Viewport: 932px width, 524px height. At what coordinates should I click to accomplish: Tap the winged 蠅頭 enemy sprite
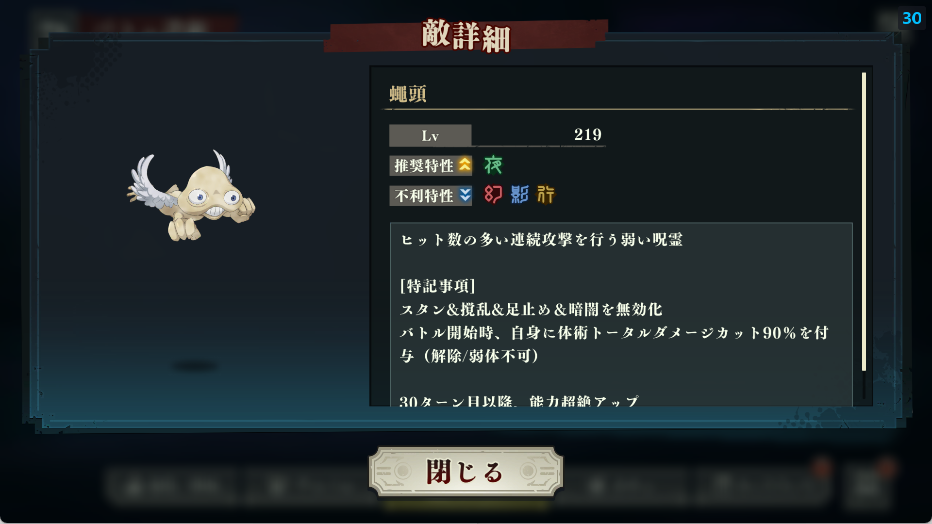coord(191,195)
